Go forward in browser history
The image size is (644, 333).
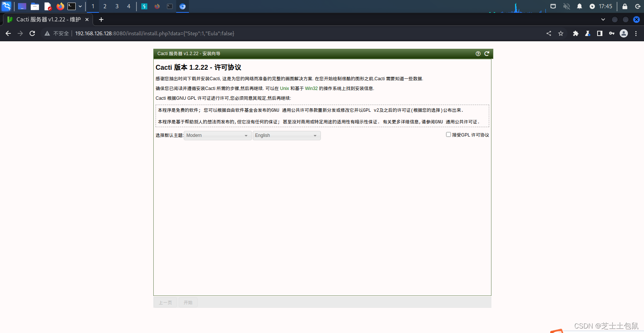coord(20,33)
